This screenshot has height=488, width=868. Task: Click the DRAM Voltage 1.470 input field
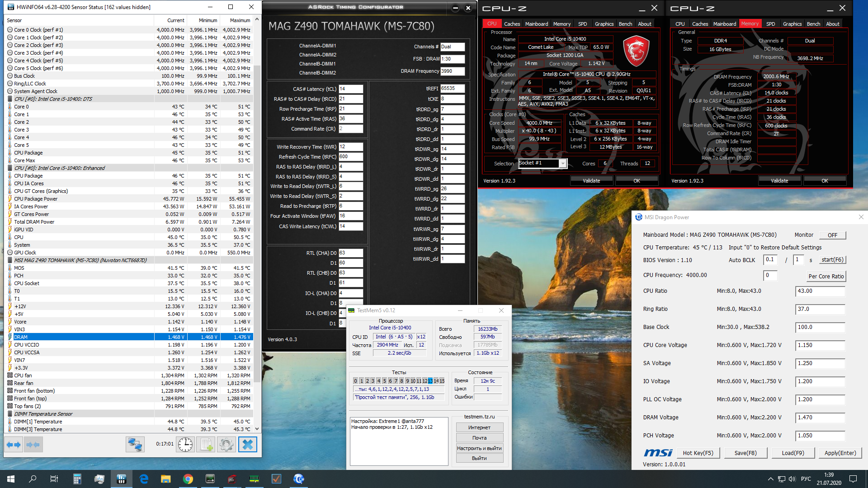820,418
